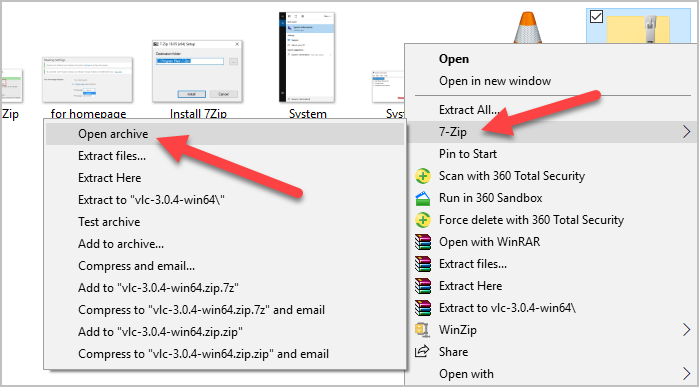This screenshot has height=387, width=699.
Task: Click the "System" file name label
Action: pos(308,114)
